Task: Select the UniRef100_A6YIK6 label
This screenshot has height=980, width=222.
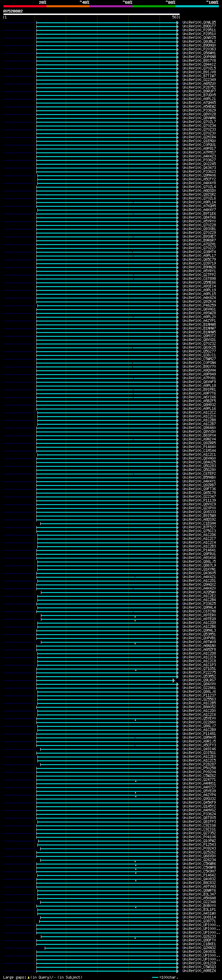Action: pyautogui.click(x=199, y=397)
